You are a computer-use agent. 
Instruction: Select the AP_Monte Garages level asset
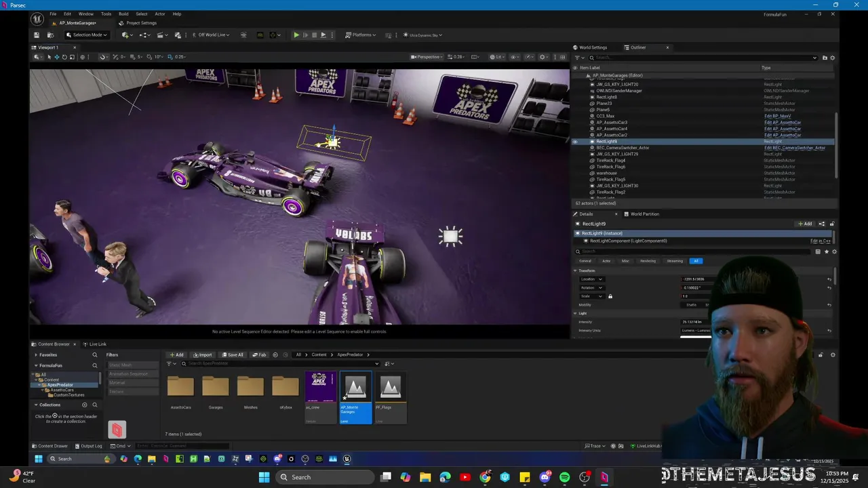click(x=355, y=397)
